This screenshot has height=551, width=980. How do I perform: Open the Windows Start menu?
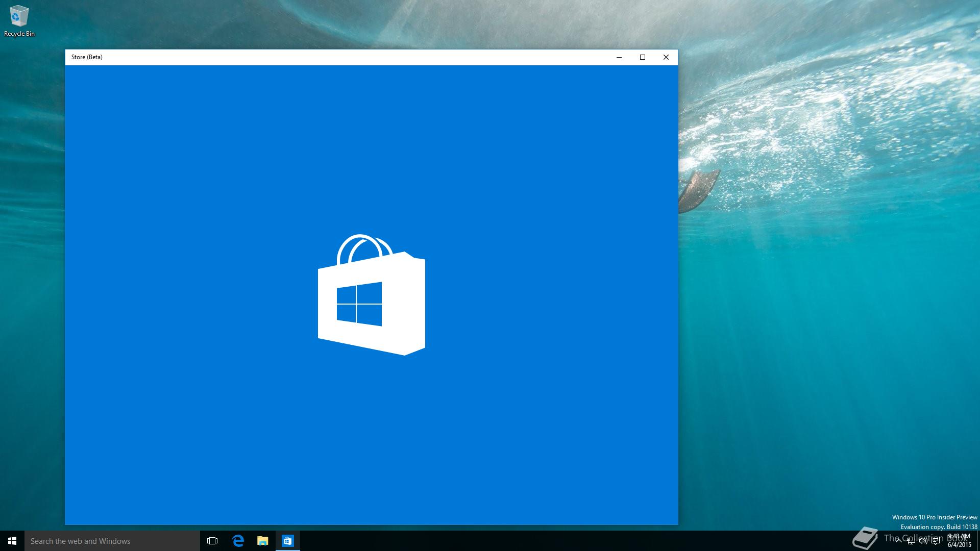point(12,541)
